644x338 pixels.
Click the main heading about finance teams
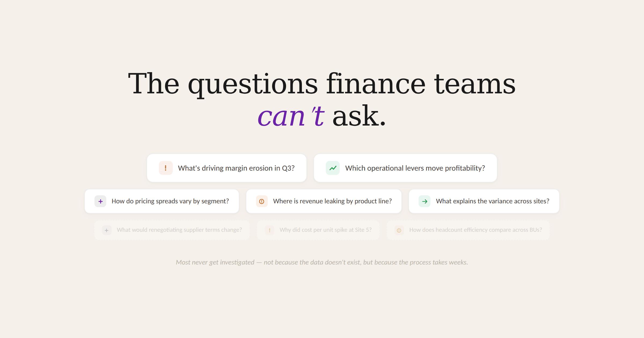[x=322, y=84]
